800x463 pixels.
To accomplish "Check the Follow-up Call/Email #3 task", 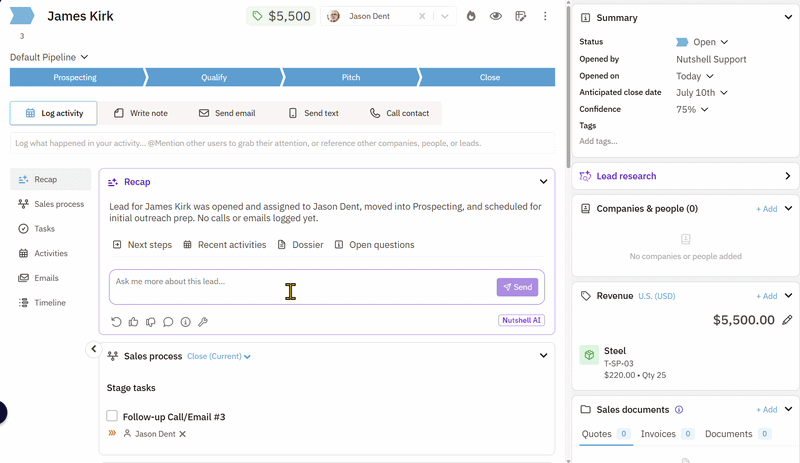I will pyautogui.click(x=112, y=416).
